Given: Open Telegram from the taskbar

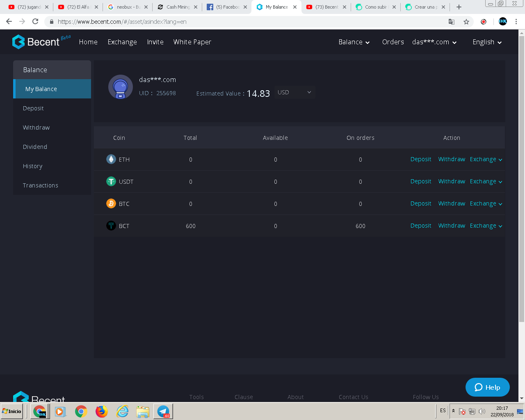Looking at the screenshot, I should point(163,411).
